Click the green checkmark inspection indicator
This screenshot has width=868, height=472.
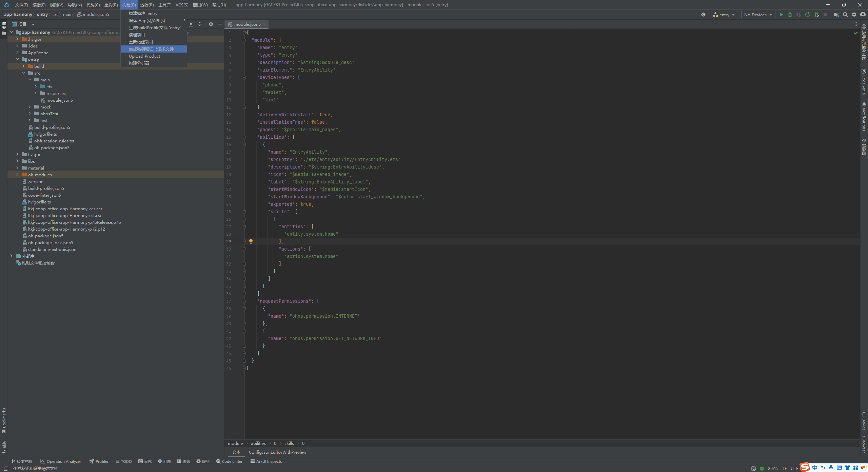[856, 33]
